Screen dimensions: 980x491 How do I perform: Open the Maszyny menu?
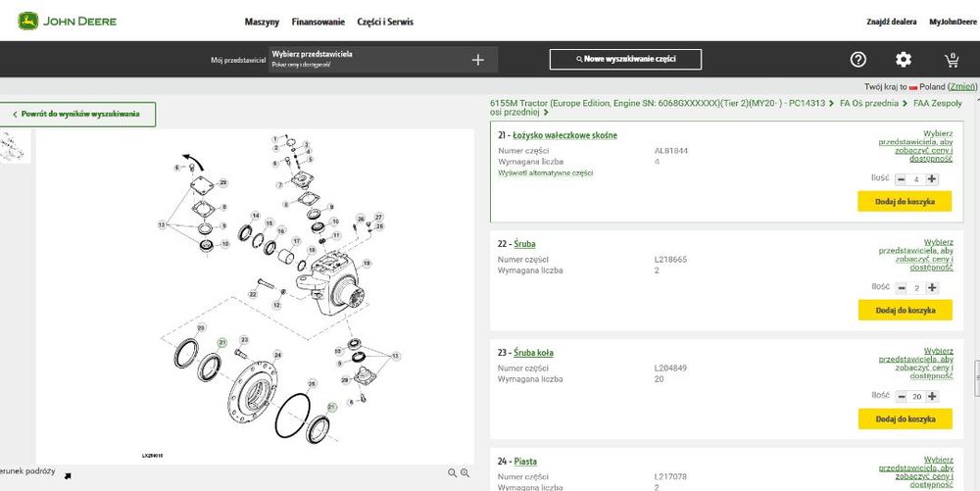(x=262, y=22)
